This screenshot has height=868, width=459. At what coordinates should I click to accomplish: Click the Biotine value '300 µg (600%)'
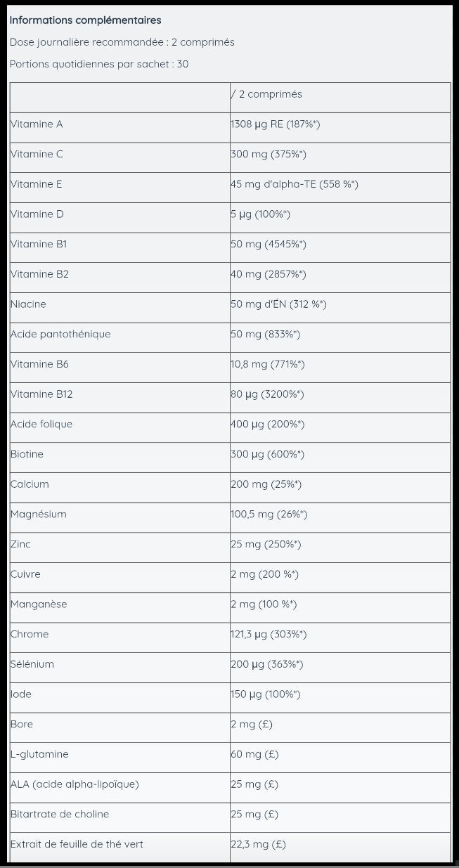[x=267, y=454]
